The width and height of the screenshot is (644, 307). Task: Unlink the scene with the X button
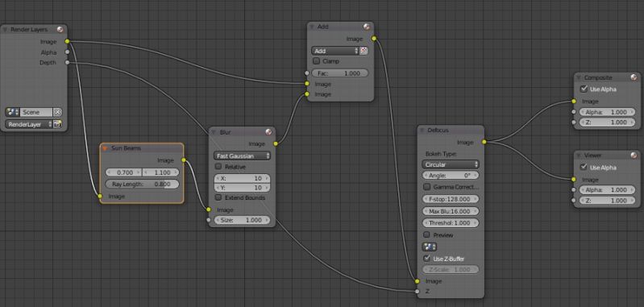[57, 112]
